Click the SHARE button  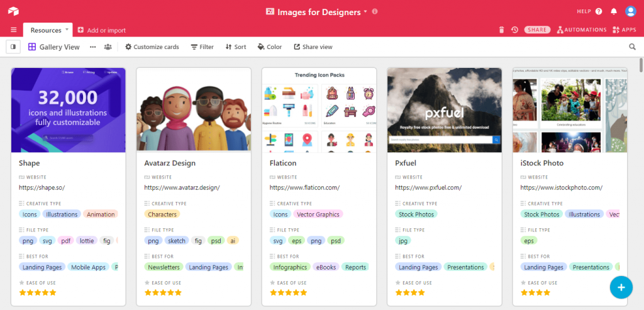[x=537, y=30]
